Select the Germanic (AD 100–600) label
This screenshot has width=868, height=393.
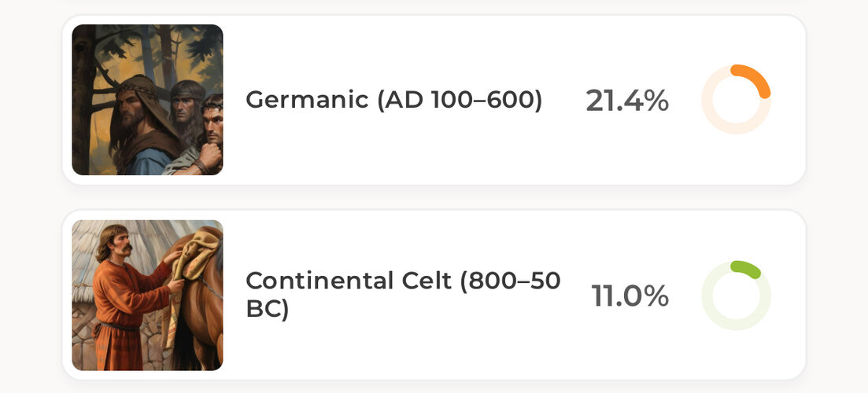pos(393,100)
